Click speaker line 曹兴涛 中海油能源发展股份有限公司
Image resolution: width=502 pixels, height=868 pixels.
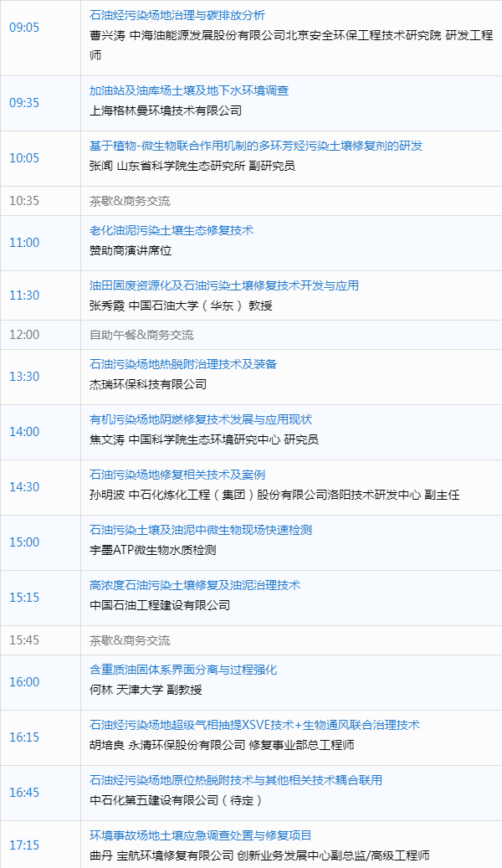click(291, 45)
